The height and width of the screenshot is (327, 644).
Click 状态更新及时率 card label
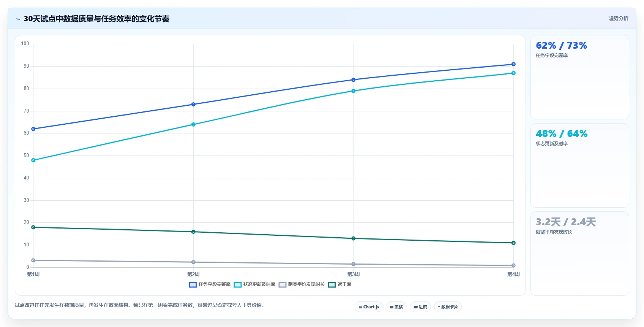coord(552,144)
